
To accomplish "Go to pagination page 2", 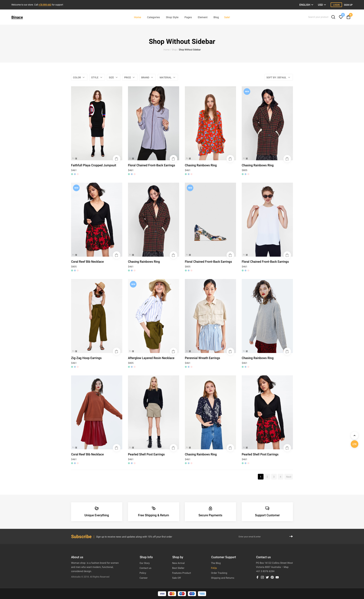I will [x=267, y=477].
